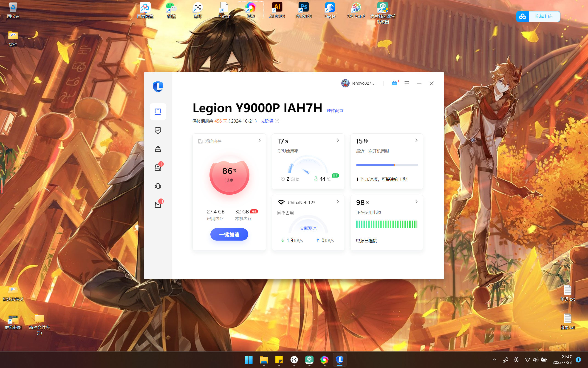Screen dimensions: 588x368
Task: Select the SAI Ver.2 desktop shortcut
Action: [x=356, y=11]
